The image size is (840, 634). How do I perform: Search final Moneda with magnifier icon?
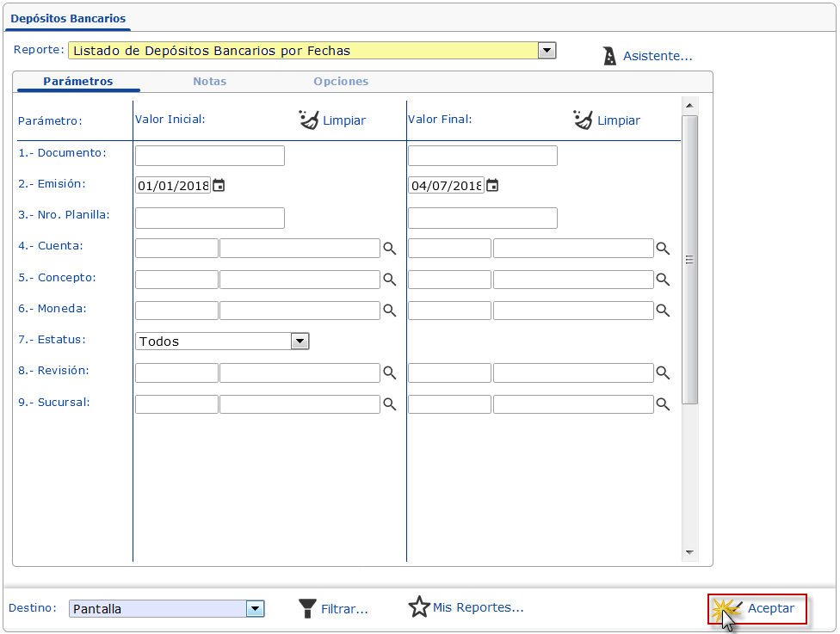pyautogui.click(x=663, y=311)
